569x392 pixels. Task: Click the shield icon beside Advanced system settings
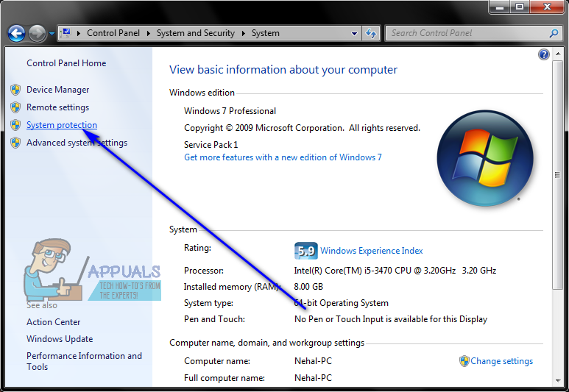coord(15,143)
